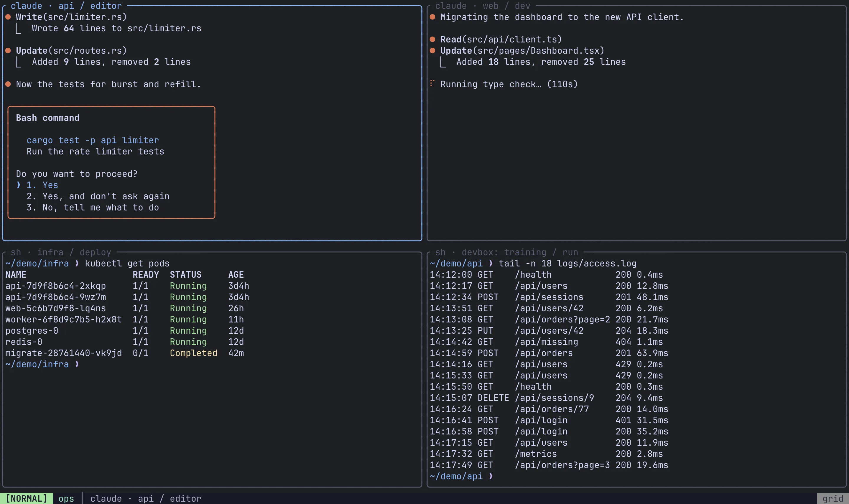Image resolution: width=849 pixels, height=504 pixels.
Task: Select option 1. Yes in the prompt
Action: (x=42, y=185)
